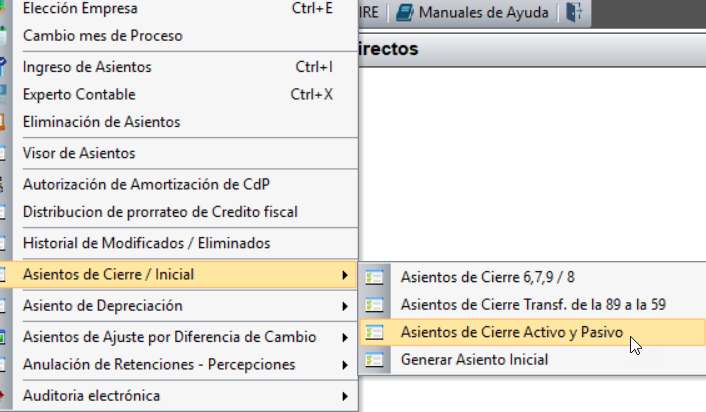Click icon beside Asientos de Cierre Transf. entry
Image resolution: width=706 pixels, height=412 pixels.
click(374, 304)
